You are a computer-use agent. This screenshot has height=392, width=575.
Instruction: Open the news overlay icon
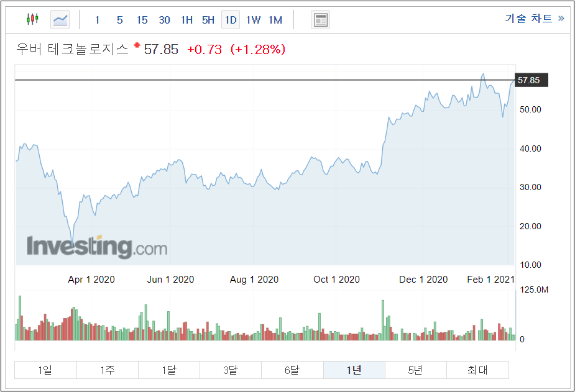point(321,20)
